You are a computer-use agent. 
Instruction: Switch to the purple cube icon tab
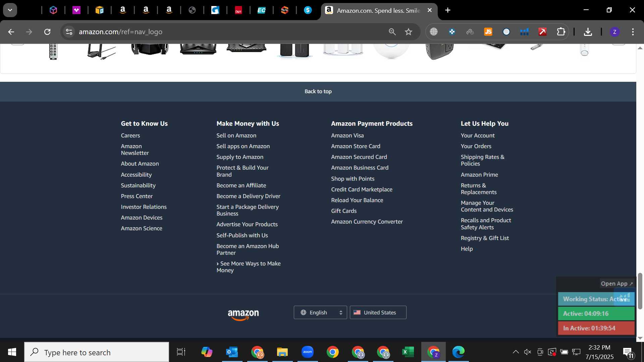tap(53, 10)
